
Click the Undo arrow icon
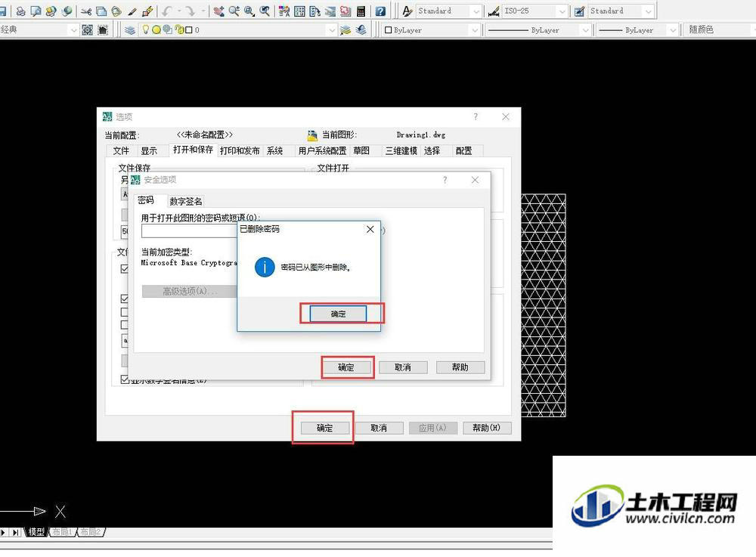coord(167,11)
